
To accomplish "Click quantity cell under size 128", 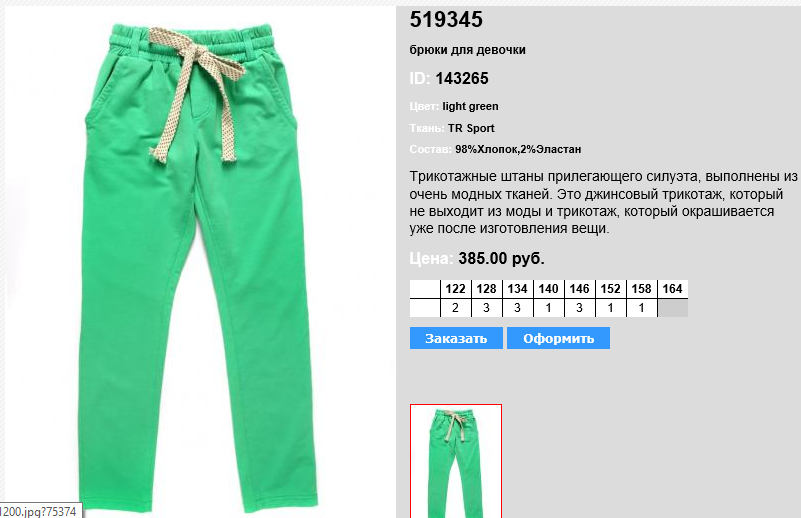I will click(486, 308).
